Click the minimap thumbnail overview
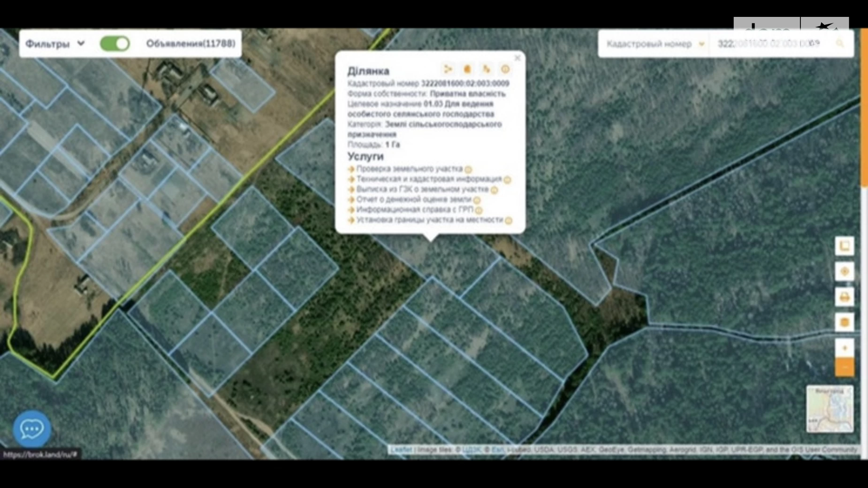 [x=830, y=409]
